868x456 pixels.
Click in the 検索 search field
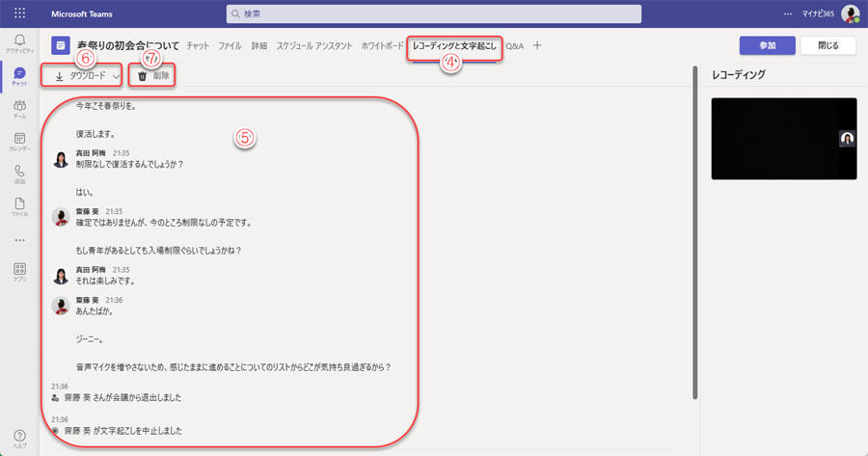pyautogui.click(x=433, y=13)
